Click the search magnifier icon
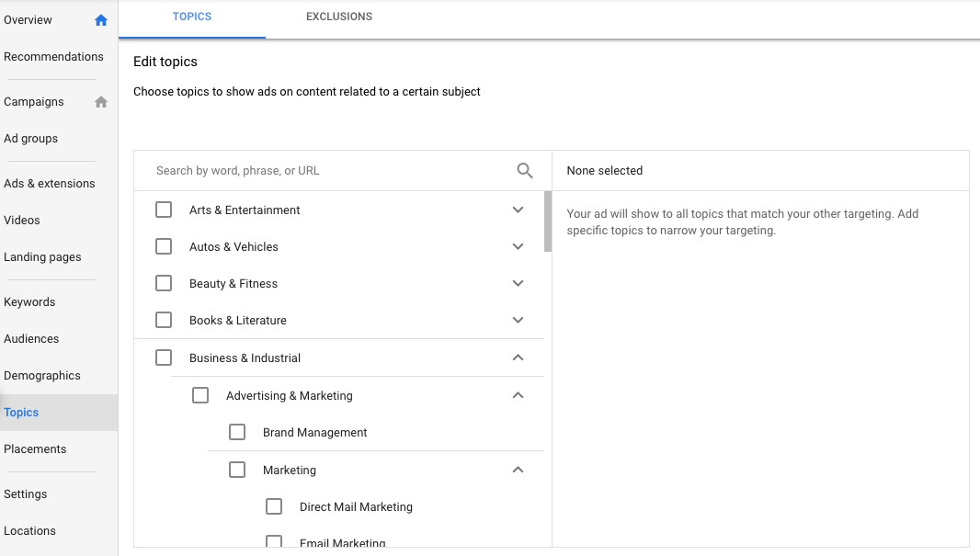Image resolution: width=980 pixels, height=556 pixels. tap(525, 171)
